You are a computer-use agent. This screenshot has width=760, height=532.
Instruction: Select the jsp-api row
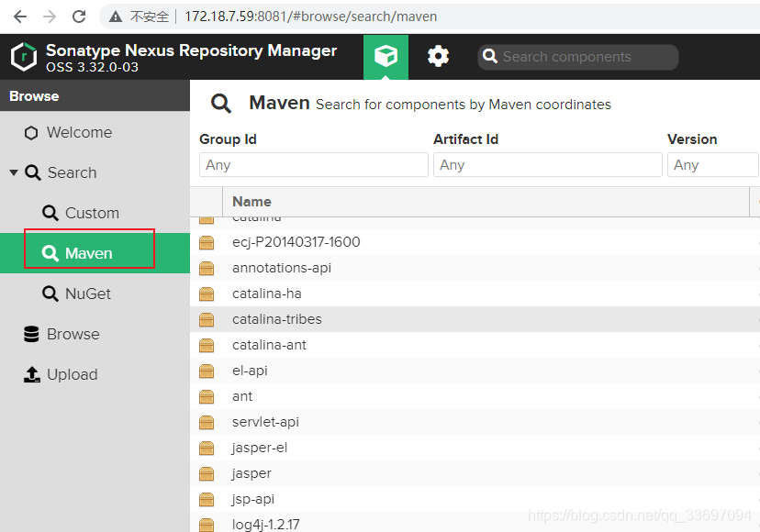475,499
